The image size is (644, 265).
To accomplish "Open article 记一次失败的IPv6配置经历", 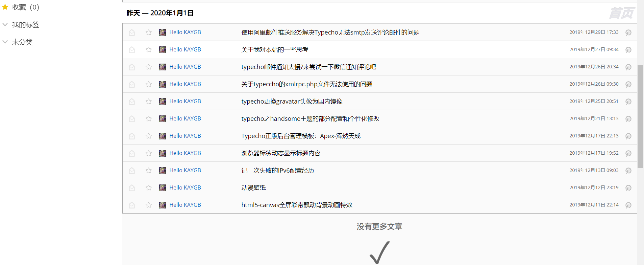I will [x=278, y=171].
